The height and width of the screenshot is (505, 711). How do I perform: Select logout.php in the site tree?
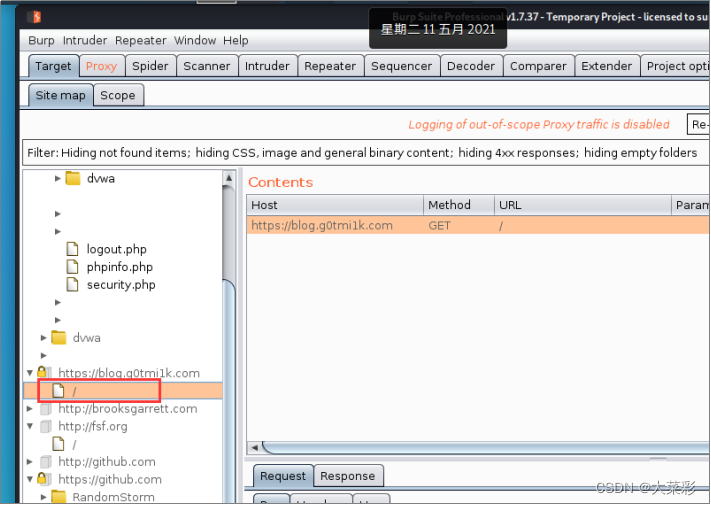tap(117, 249)
